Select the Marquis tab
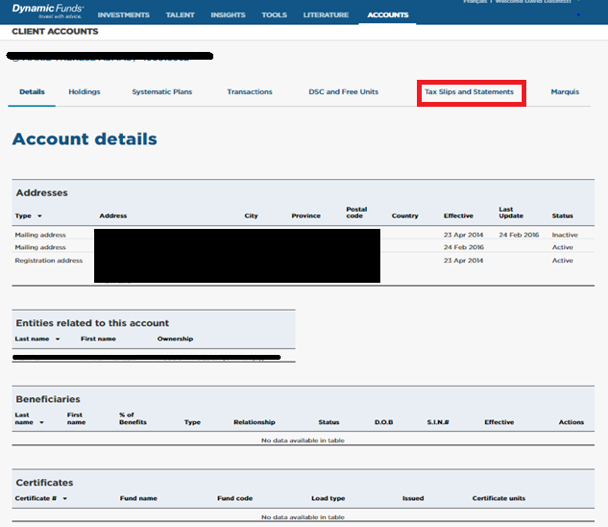608x527 pixels. [x=565, y=92]
